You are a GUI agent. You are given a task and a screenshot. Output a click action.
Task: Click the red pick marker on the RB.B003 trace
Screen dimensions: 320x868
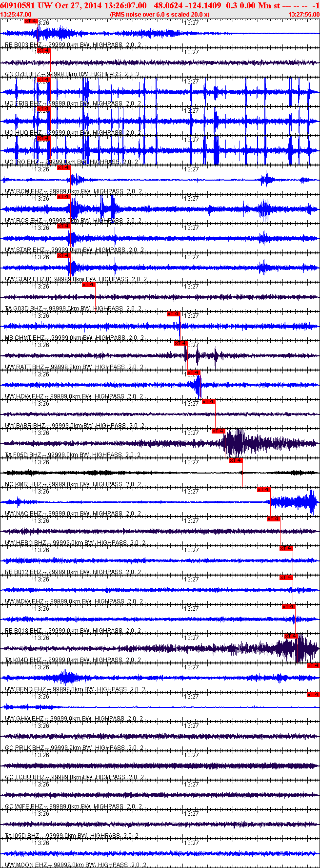click(31, 21)
